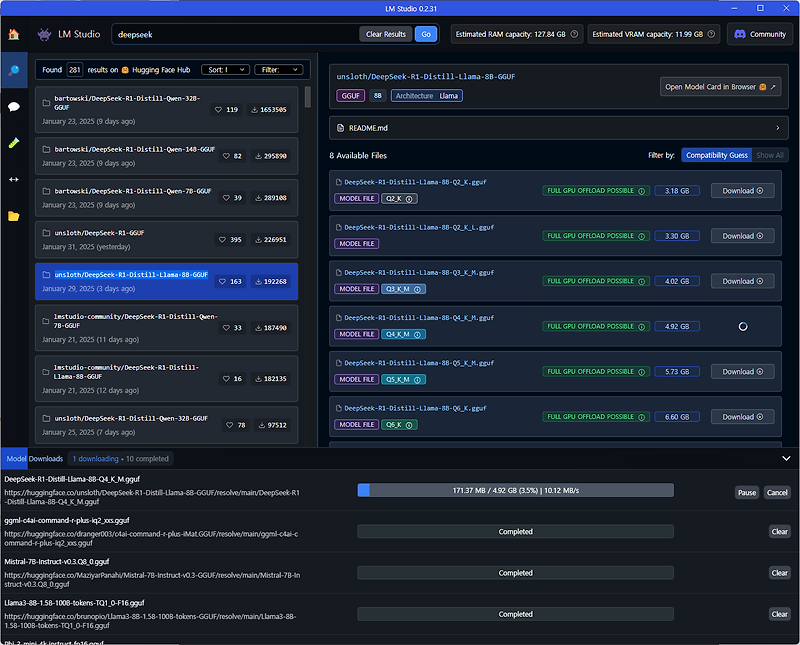Open My Models folder icon in sidebar
The width and height of the screenshot is (800, 645).
(x=14, y=216)
